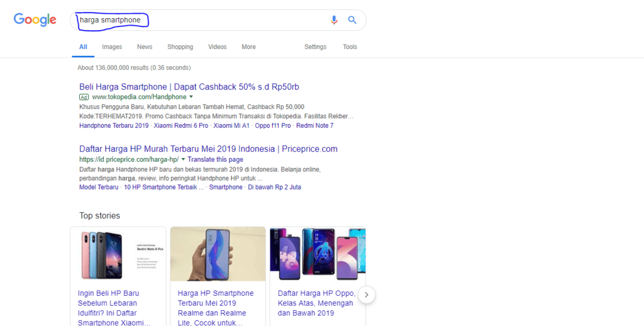Open hand-held Realme phone story thumbnail
The height and width of the screenshot is (326, 644).
[218, 254]
